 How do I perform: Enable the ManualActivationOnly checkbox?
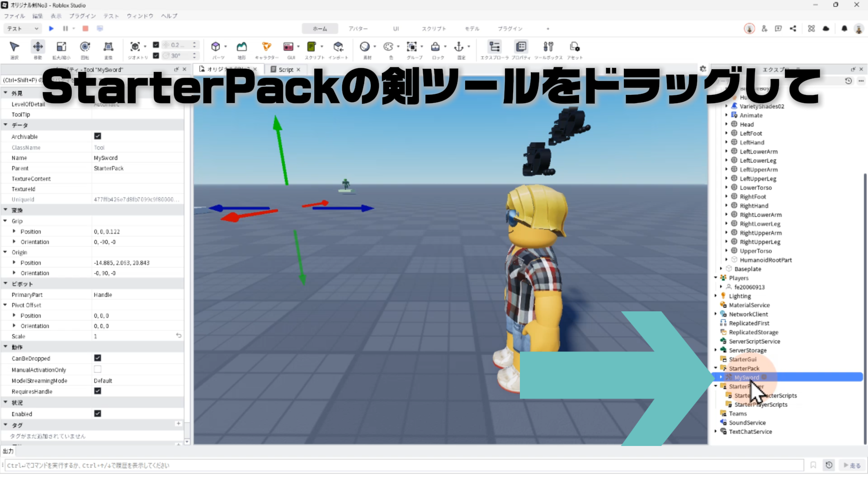point(98,369)
